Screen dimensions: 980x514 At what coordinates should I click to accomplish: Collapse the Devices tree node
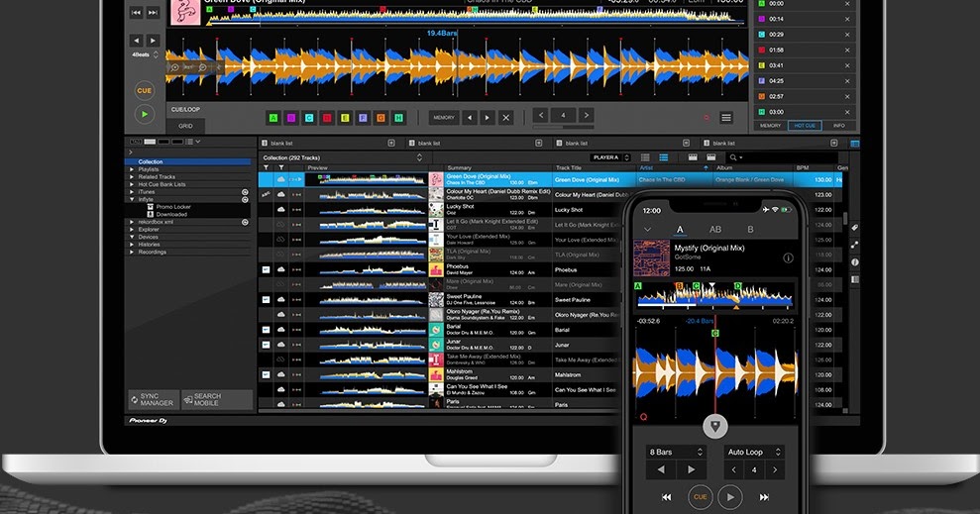click(132, 237)
